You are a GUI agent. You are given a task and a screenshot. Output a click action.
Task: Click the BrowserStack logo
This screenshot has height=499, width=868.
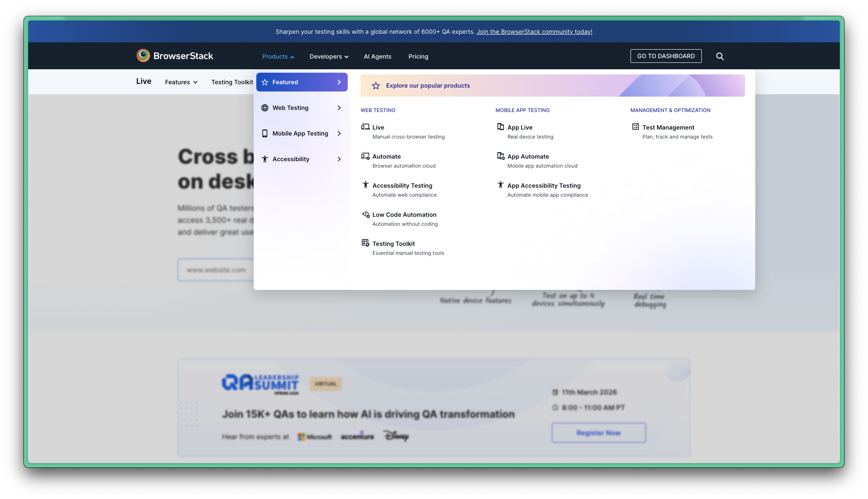pyautogui.click(x=175, y=56)
